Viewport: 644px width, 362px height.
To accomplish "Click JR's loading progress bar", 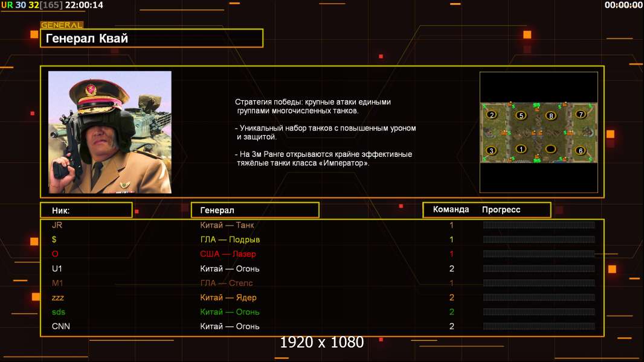I will (539, 224).
